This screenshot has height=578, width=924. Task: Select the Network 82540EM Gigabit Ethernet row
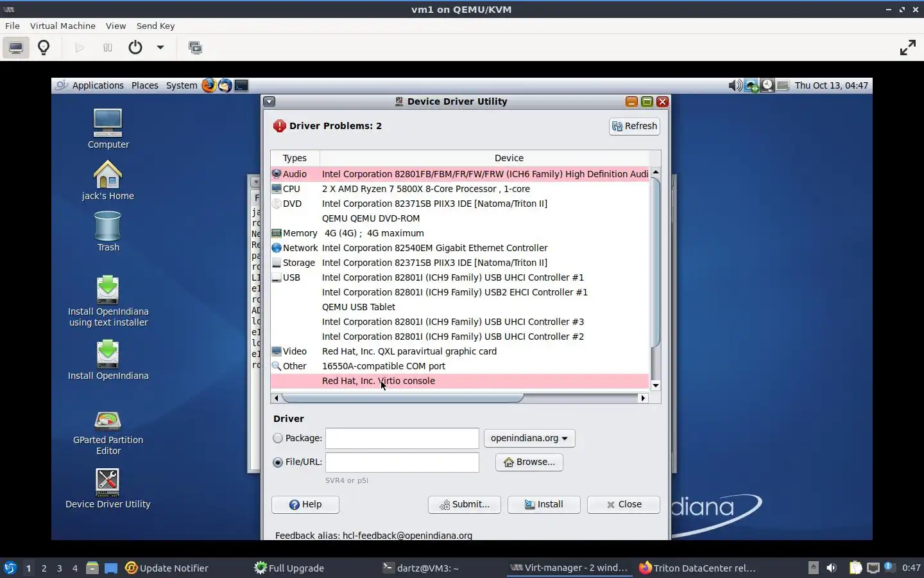(x=460, y=248)
